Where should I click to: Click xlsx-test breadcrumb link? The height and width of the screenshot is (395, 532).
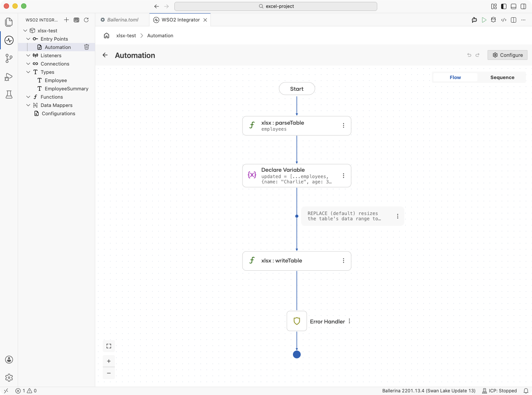(126, 35)
